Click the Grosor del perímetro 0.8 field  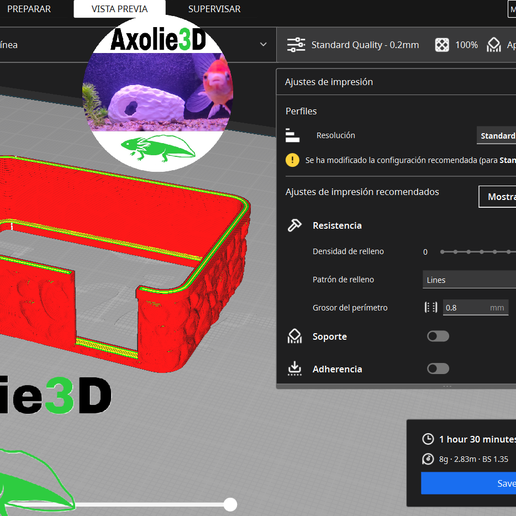click(475, 307)
